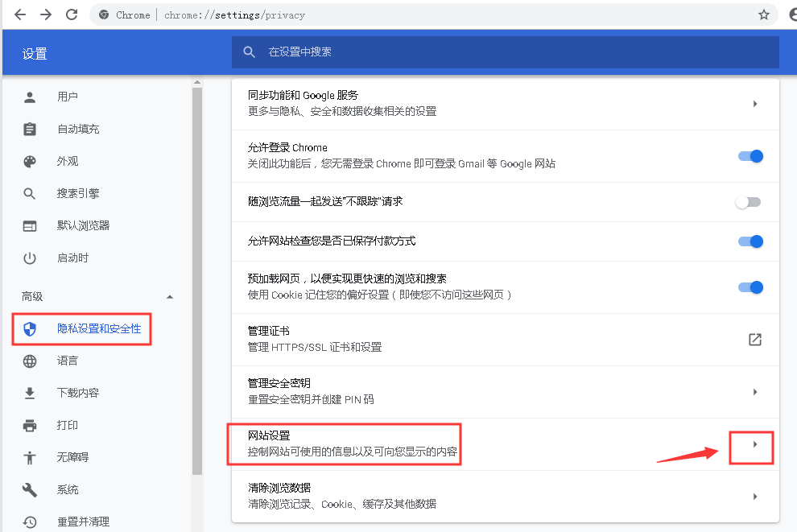Image resolution: width=797 pixels, height=532 pixels.
Task: Click the 高级 section label
Action: point(32,296)
